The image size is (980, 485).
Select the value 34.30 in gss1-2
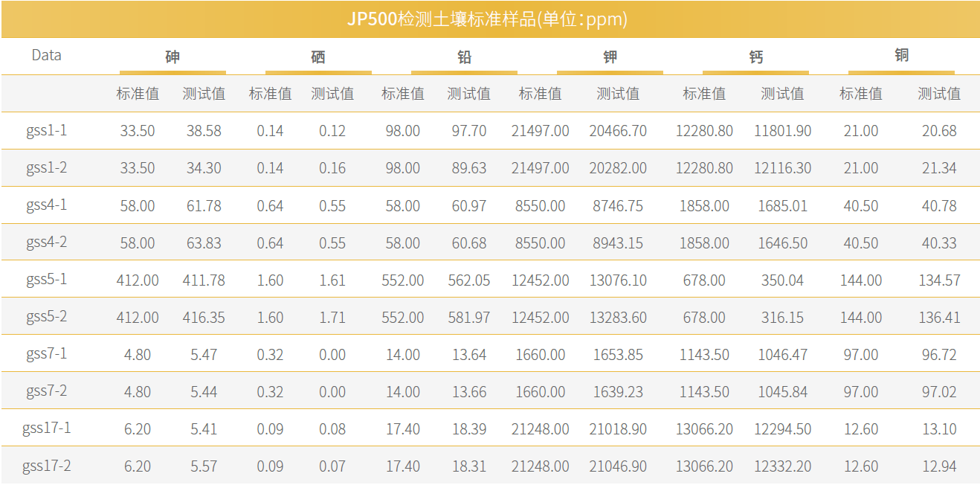coord(204,168)
